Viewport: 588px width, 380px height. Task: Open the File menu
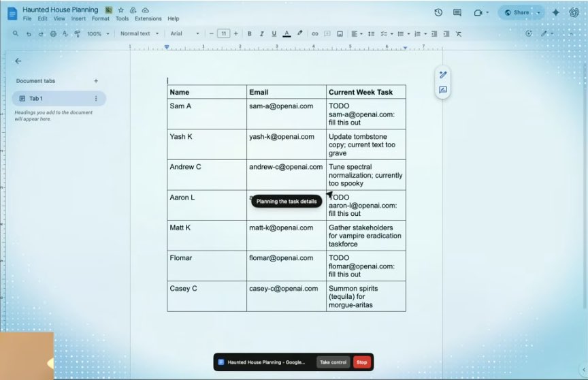(27, 18)
